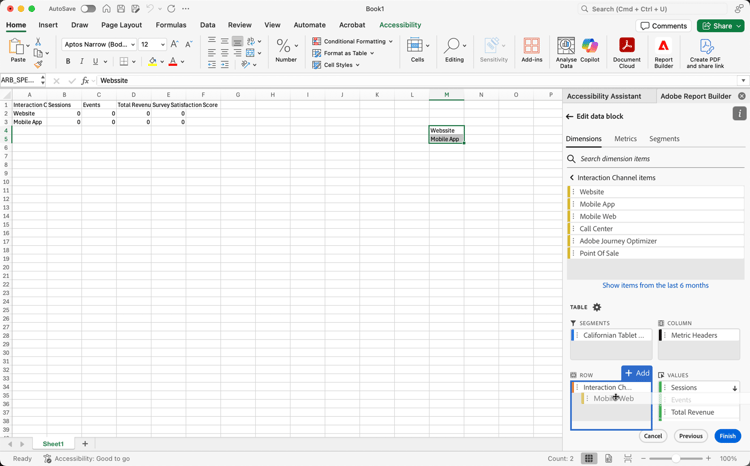Click the Search dimension items field

[655, 159]
